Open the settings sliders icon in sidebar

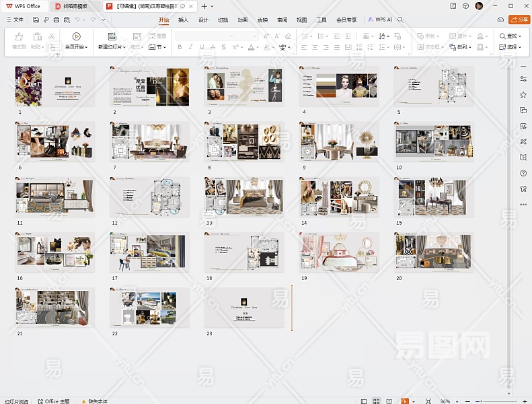[x=523, y=79]
